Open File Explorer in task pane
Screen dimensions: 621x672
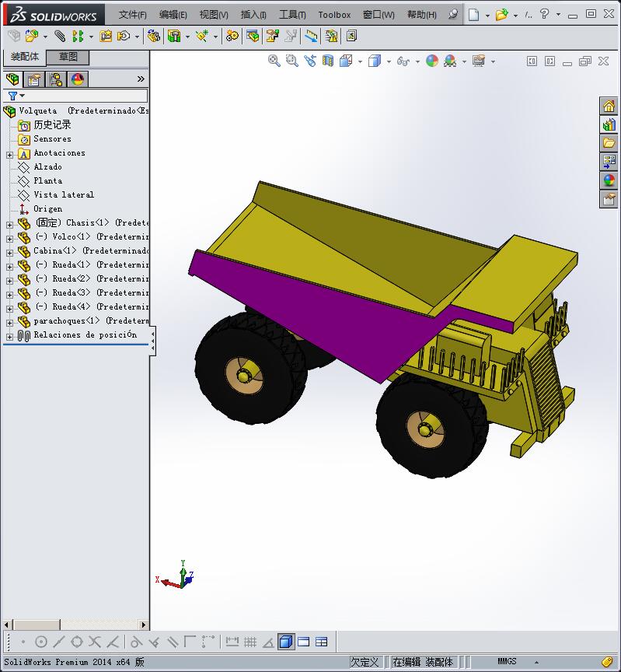click(x=609, y=143)
